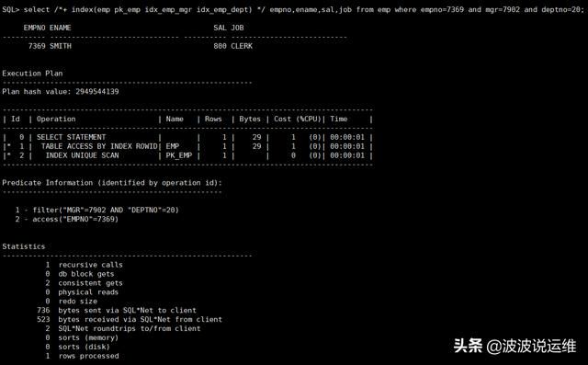Viewport: 588px width, 365px height.
Task: Select the Statistics heading
Action: pos(24,246)
